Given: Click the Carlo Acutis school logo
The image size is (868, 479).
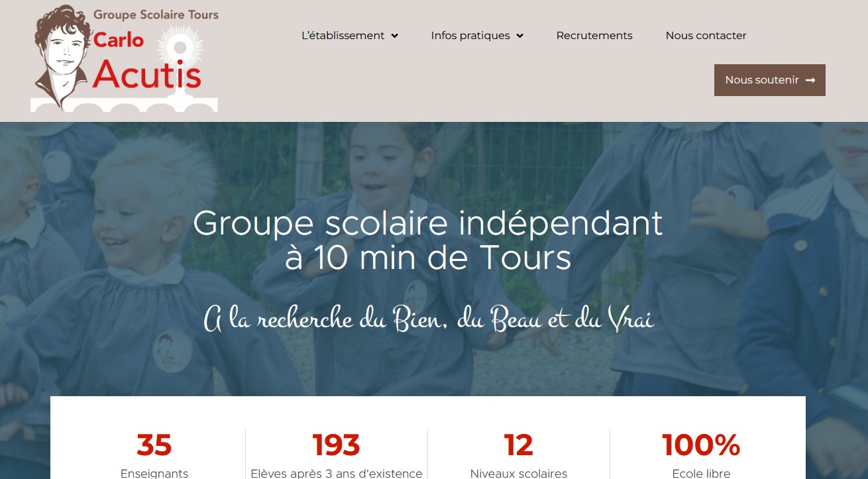Looking at the screenshot, I should 125,58.
